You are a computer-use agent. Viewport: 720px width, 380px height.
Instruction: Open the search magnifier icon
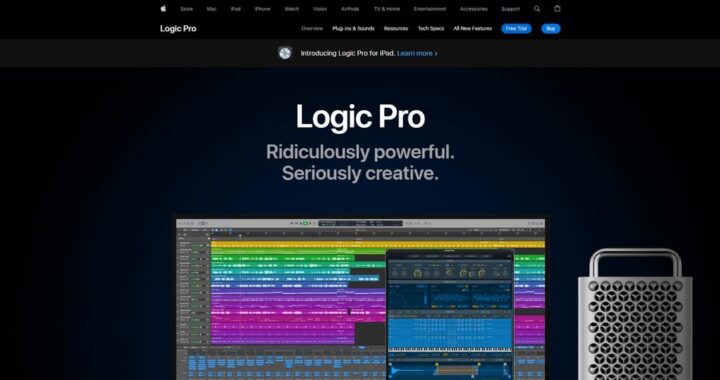point(537,9)
